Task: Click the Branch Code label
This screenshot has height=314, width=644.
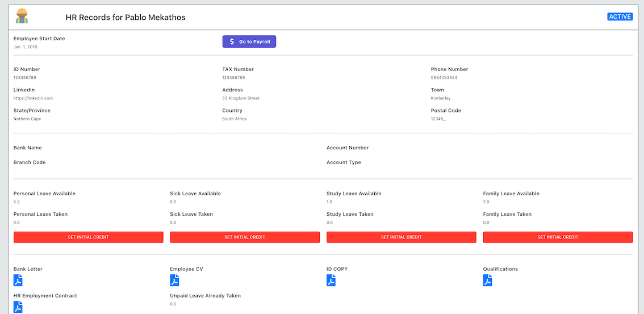Action: tap(30, 162)
